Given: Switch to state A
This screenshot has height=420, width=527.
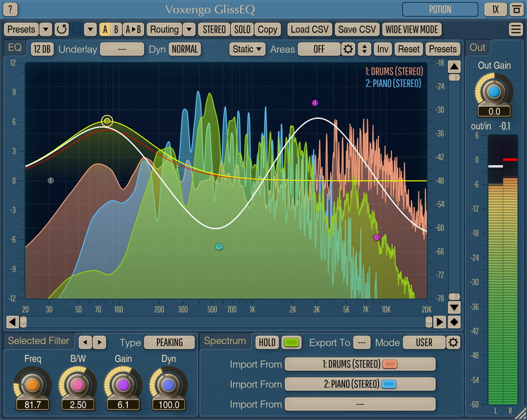Looking at the screenshot, I should 105,30.
